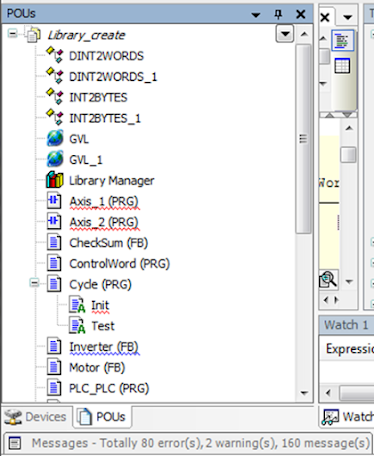Select PLC_PLC (PRG) entry

(109, 388)
